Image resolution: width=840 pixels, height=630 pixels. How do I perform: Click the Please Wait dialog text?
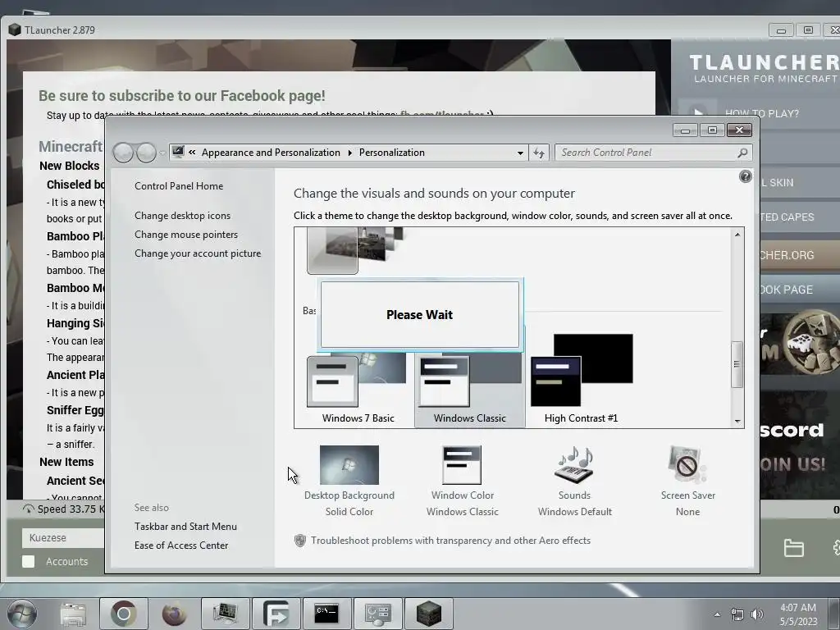(x=419, y=314)
